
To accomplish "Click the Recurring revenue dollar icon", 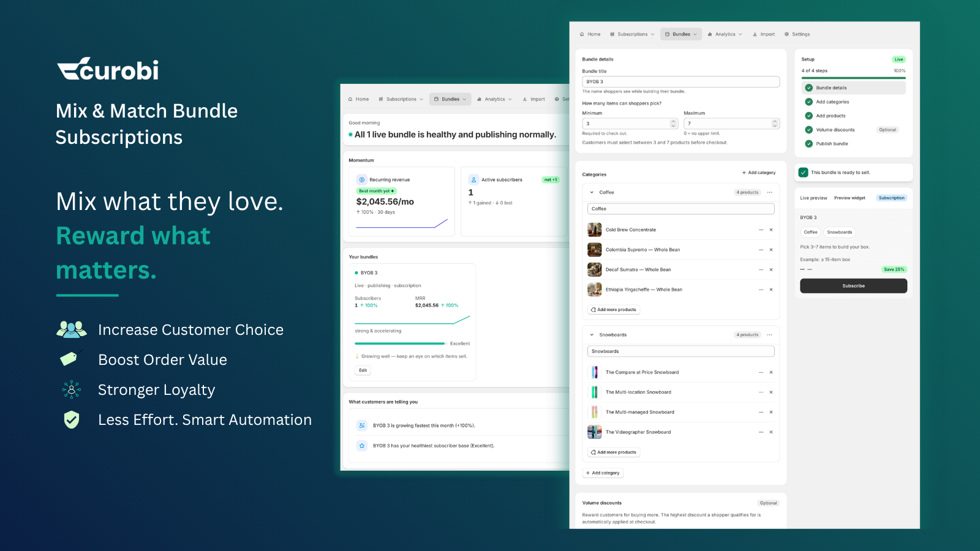I will pyautogui.click(x=362, y=180).
